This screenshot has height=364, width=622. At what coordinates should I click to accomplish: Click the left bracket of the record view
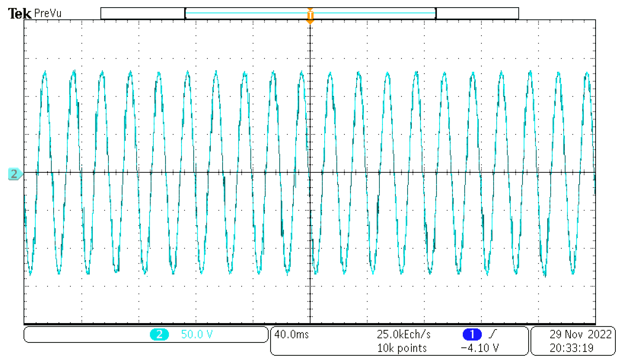(x=185, y=13)
